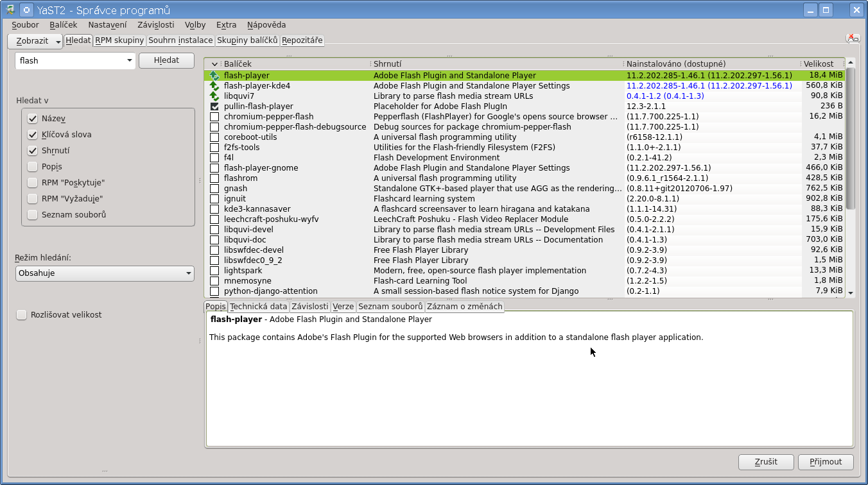Open the Závislosti details tab below the package list
This screenshot has height=485, width=868.
pyautogui.click(x=309, y=307)
